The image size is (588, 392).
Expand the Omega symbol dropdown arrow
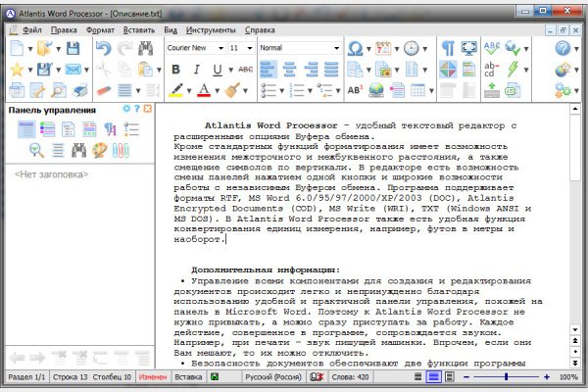(x=368, y=49)
